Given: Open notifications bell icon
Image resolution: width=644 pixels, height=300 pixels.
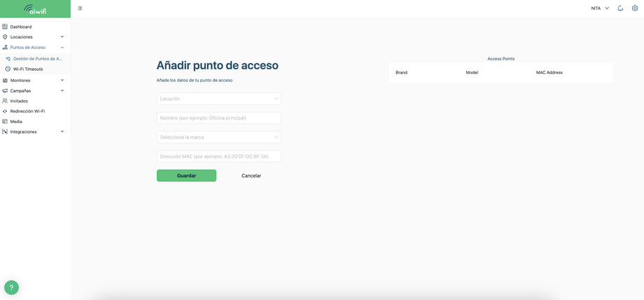Looking at the screenshot, I should [620, 8].
